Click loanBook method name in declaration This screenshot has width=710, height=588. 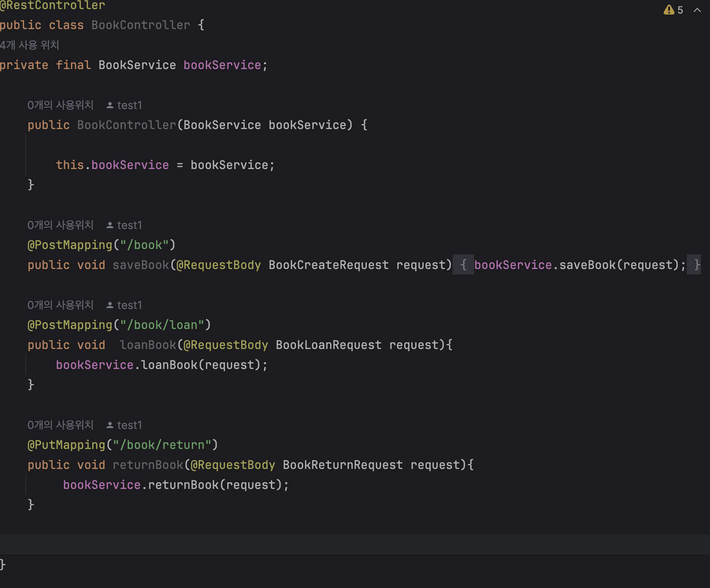pyautogui.click(x=148, y=345)
